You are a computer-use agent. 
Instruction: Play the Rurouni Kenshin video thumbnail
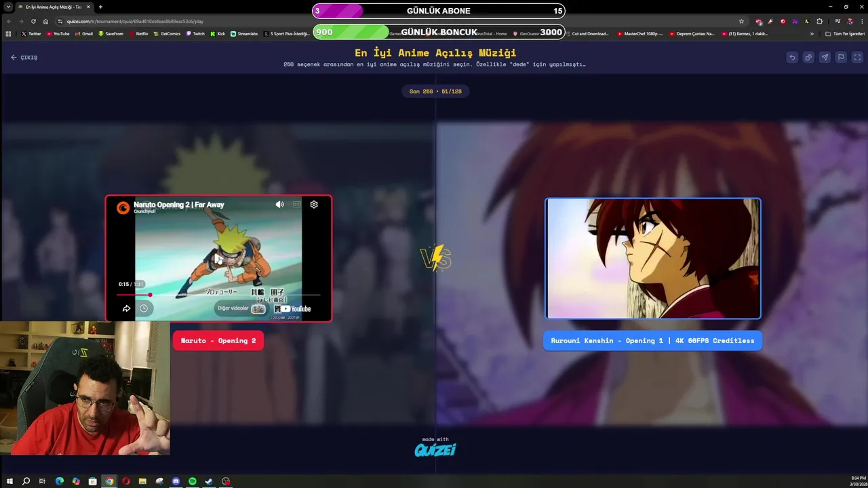point(653,258)
